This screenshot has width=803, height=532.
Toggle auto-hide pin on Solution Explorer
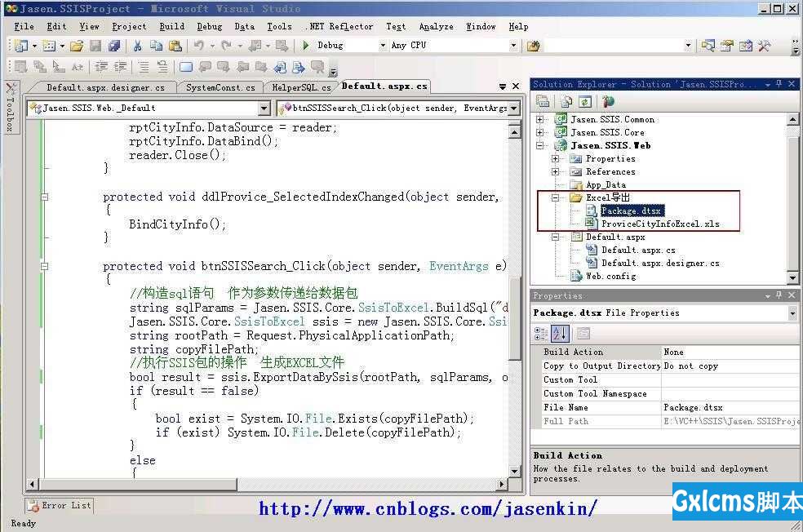[779, 83]
